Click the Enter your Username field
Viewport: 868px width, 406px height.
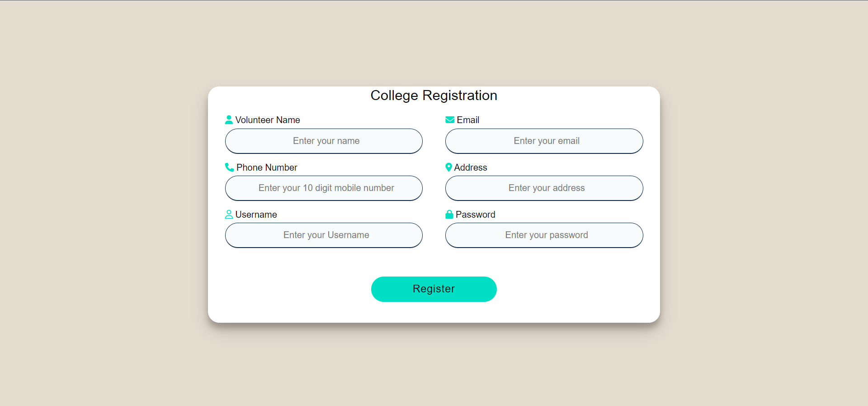324,235
